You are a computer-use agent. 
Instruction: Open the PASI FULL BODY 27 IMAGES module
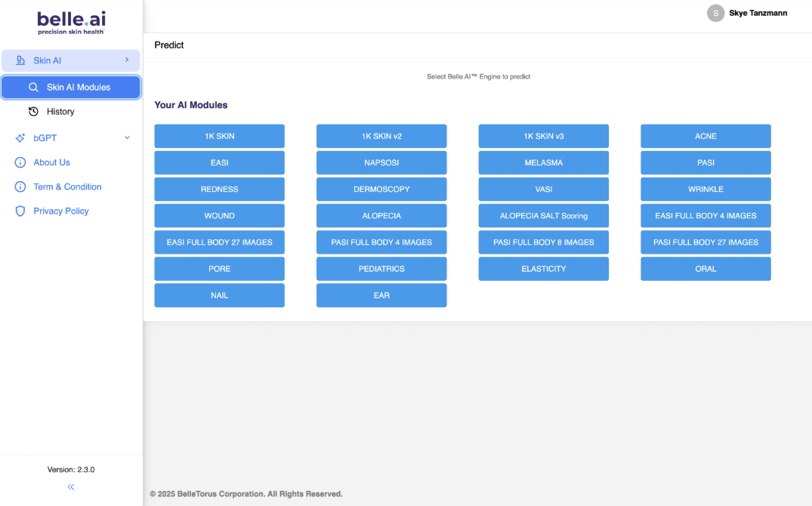[x=705, y=242]
